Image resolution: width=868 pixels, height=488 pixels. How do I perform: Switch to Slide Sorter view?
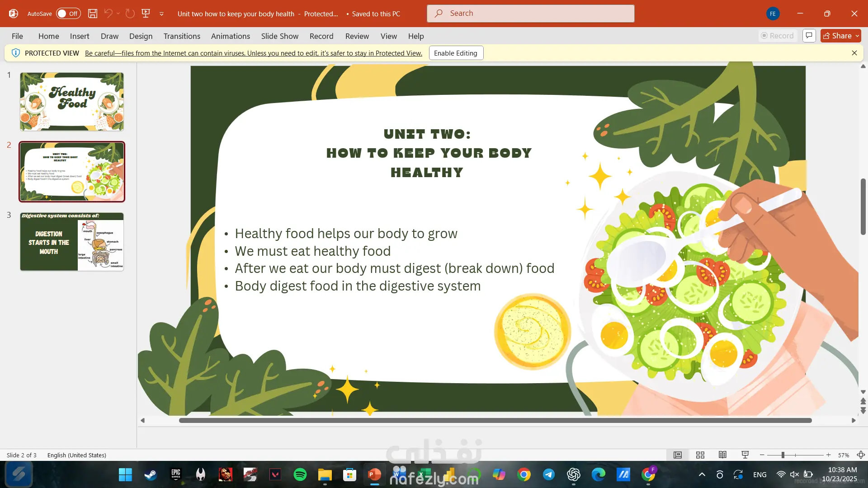(x=700, y=455)
